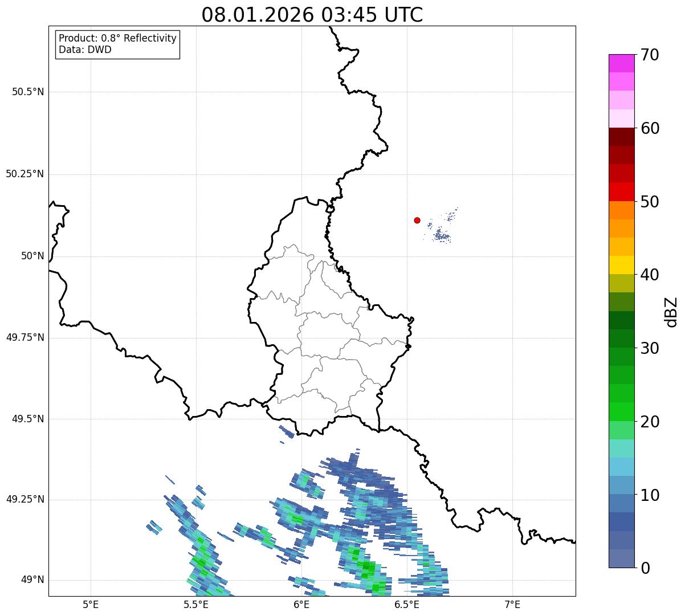Screen dimensions: 685x616
Task: Click the 50.25°N latitude tick label
Action: pos(25,174)
